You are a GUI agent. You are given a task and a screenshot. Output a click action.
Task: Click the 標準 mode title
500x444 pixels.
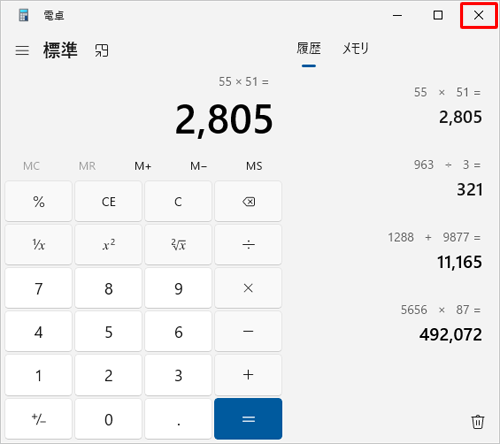point(60,50)
